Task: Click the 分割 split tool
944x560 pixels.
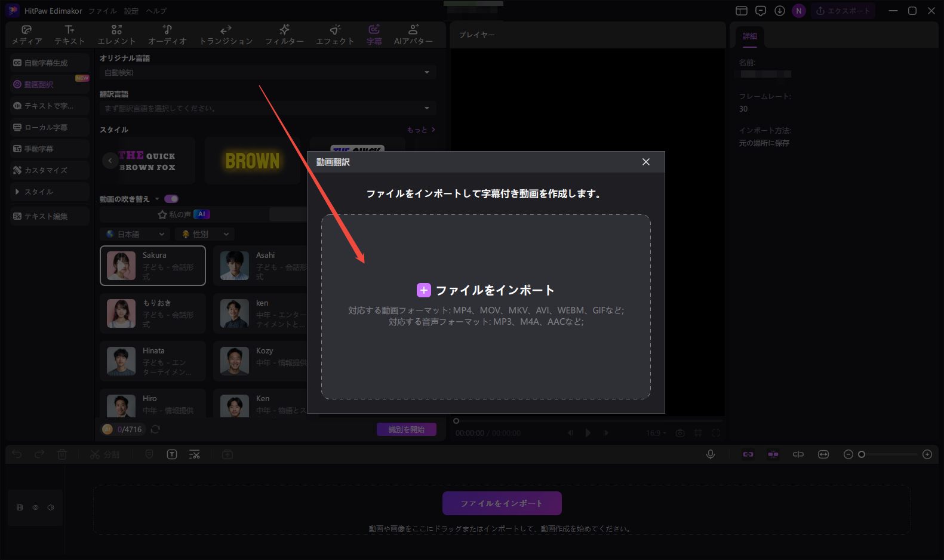Action: point(104,454)
